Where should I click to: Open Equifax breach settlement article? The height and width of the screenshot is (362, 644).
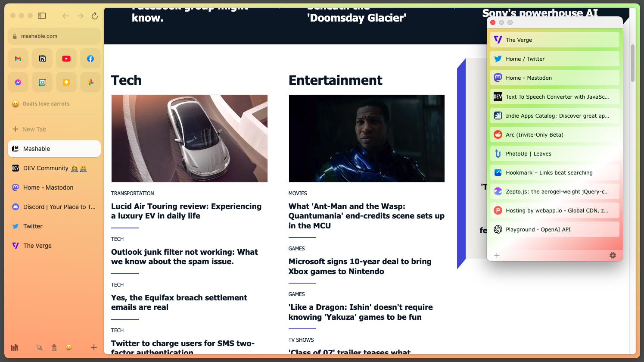coord(179,303)
